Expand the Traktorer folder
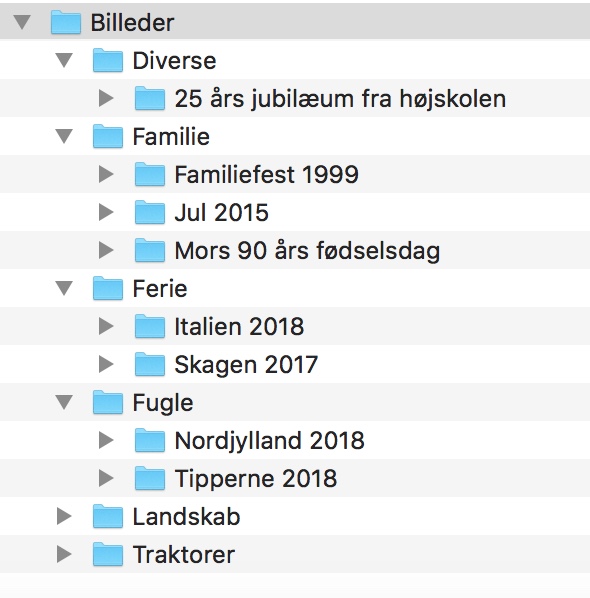This screenshot has width=590, height=598. [x=64, y=554]
